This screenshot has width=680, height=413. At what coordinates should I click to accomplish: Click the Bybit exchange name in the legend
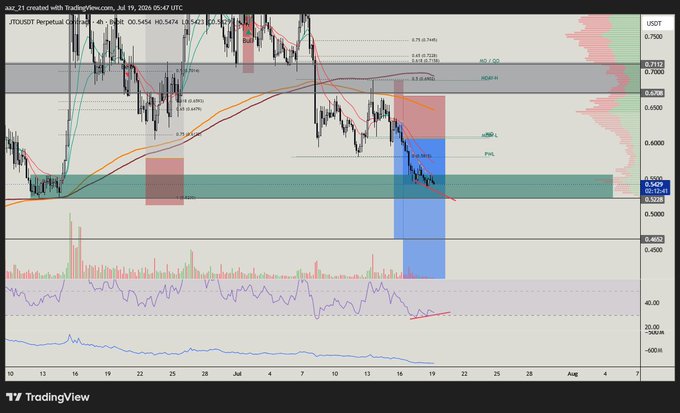coord(117,22)
